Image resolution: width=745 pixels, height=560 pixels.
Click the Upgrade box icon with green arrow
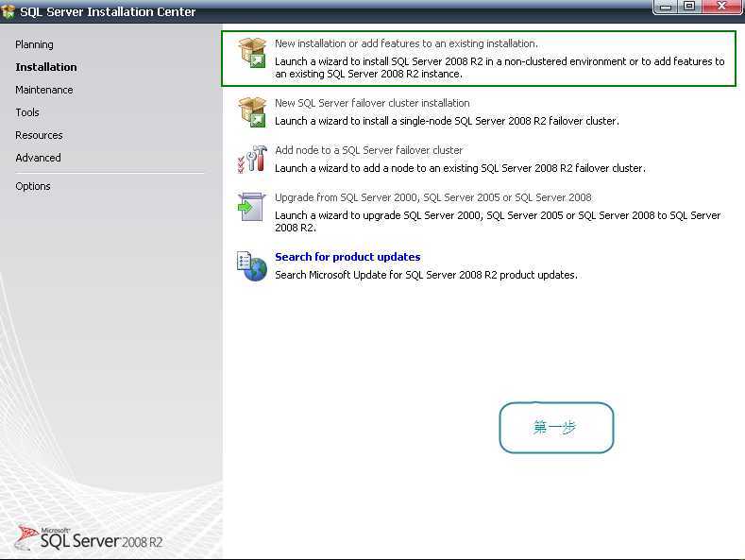pos(251,207)
